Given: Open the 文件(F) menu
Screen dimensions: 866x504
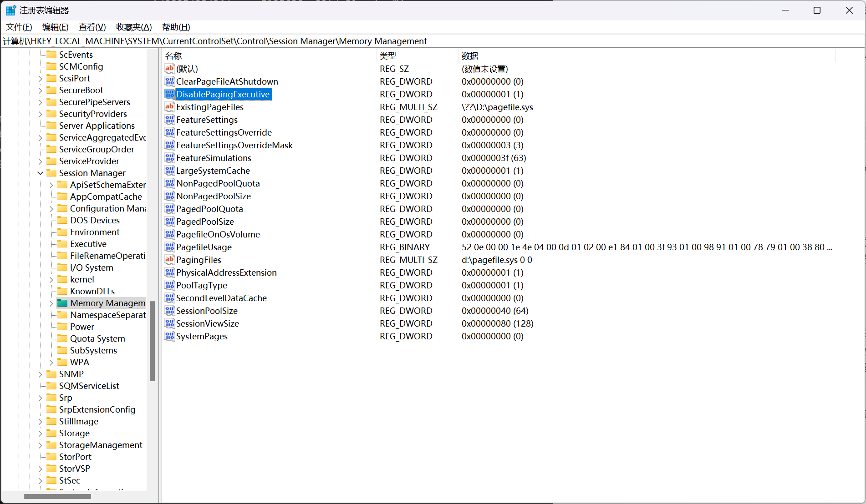Looking at the screenshot, I should click(19, 27).
